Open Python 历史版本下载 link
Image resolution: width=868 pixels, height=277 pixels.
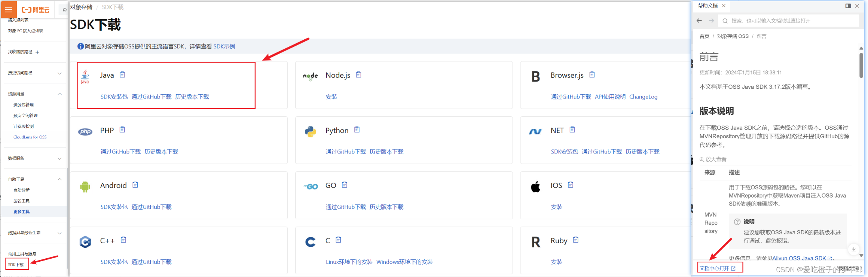click(386, 152)
